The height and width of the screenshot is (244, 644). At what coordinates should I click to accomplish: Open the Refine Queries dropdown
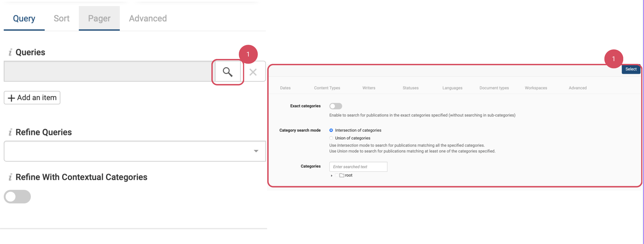[256, 151]
